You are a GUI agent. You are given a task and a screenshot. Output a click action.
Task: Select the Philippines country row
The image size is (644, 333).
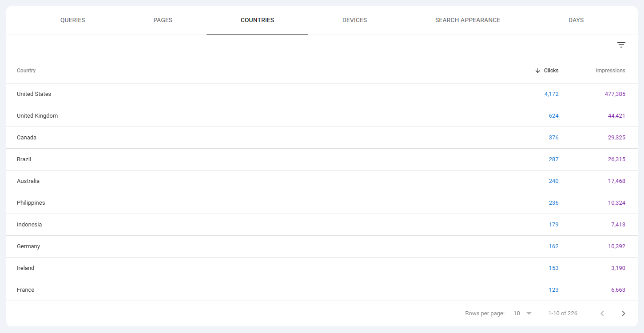[x=31, y=203]
